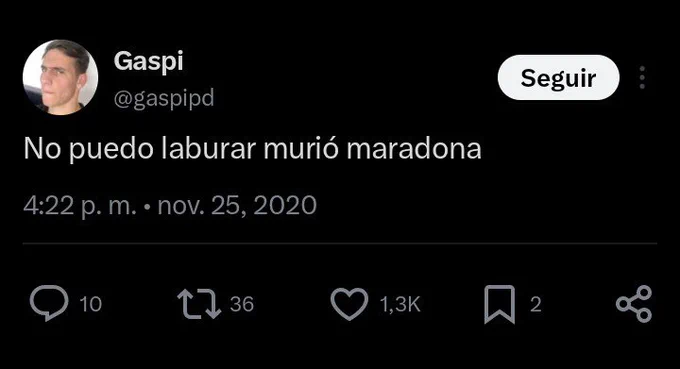Open Gaspi's profile picture
The width and height of the screenshot is (680, 369).
click(x=60, y=77)
